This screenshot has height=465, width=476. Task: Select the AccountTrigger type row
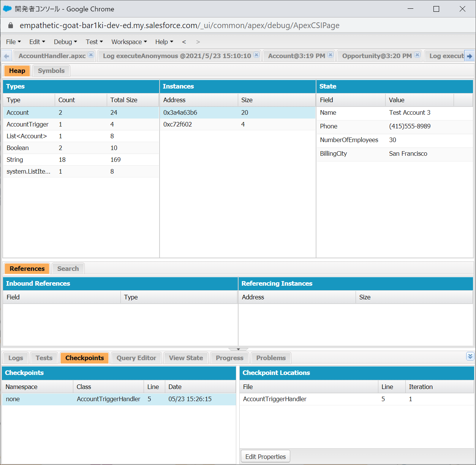pos(81,124)
